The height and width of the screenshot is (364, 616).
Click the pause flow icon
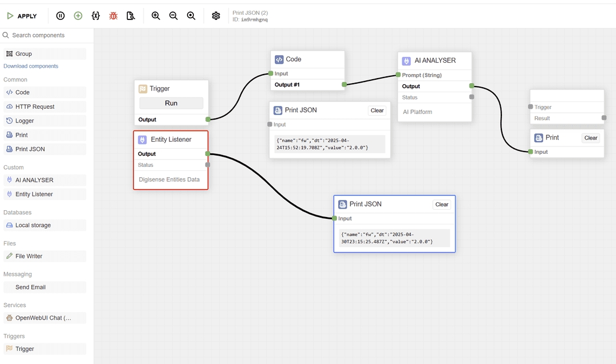point(60,16)
